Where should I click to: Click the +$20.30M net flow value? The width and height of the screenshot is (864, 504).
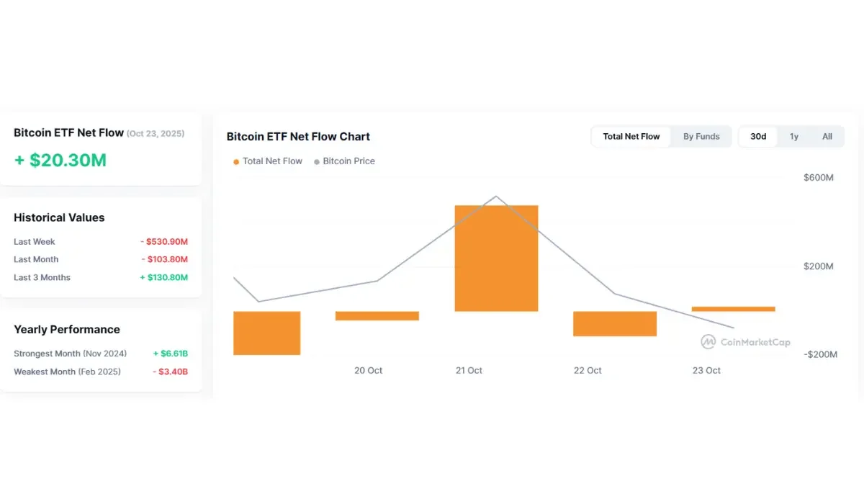coord(60,160)
